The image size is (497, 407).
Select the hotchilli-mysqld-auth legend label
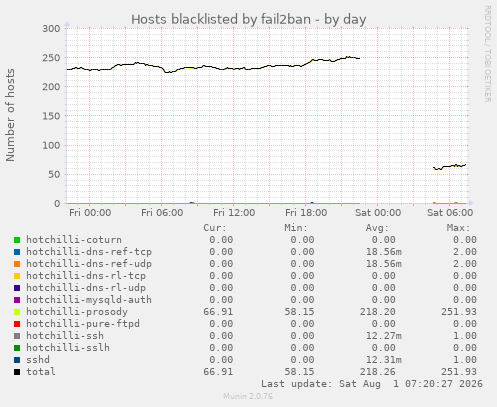89,300
